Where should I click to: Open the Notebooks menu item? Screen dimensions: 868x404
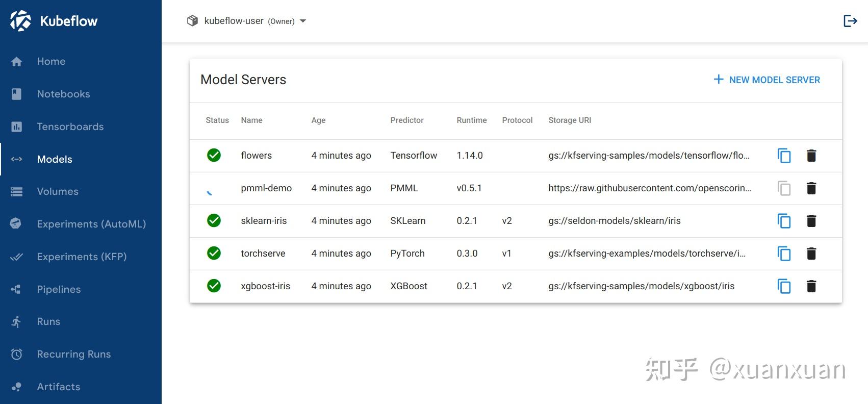click(63, 94)
